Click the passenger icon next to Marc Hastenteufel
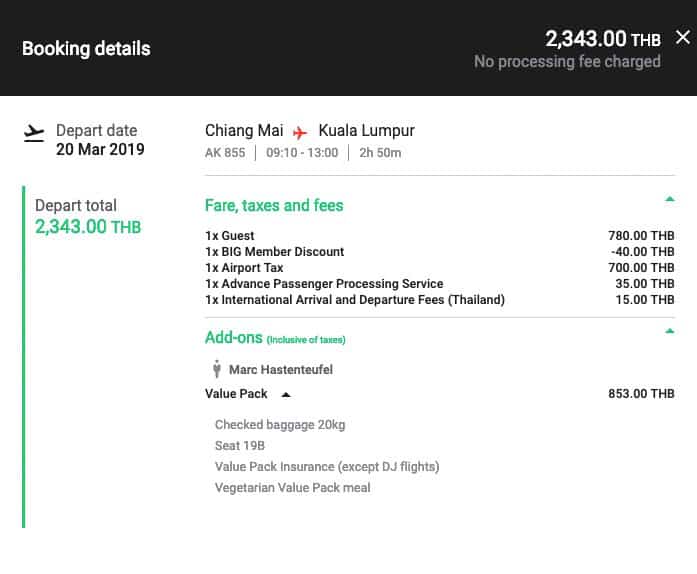697x574 pixels. [x=217, y=369]
